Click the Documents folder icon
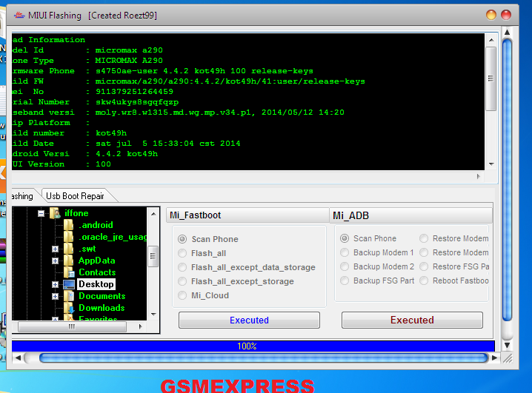Image resolution: width=532 pixels, height=393 pixels. tap(69, 296)
